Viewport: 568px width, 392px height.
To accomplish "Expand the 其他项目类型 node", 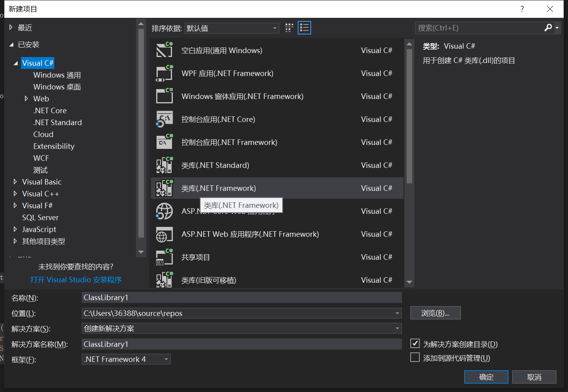I will [15, 241].
